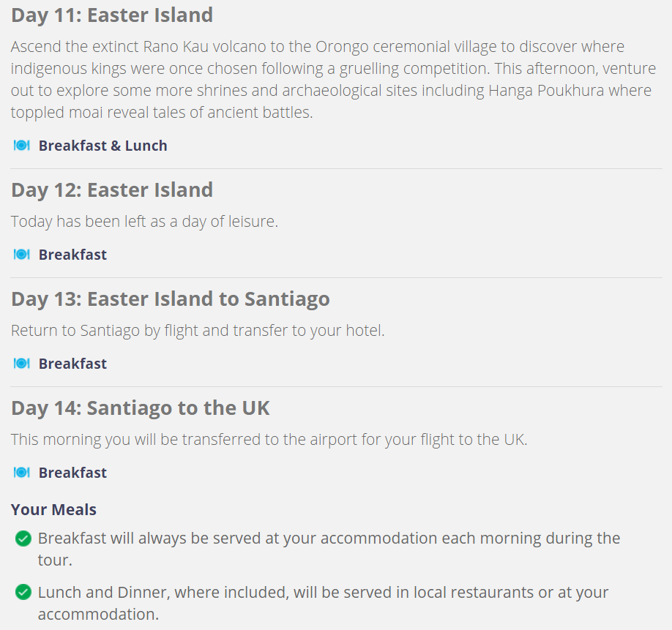Viewport: 672px width, 630px height.
Task: Click the Day 11 meal plate icon
Action: pyautogui.click(x=21, y=146)
